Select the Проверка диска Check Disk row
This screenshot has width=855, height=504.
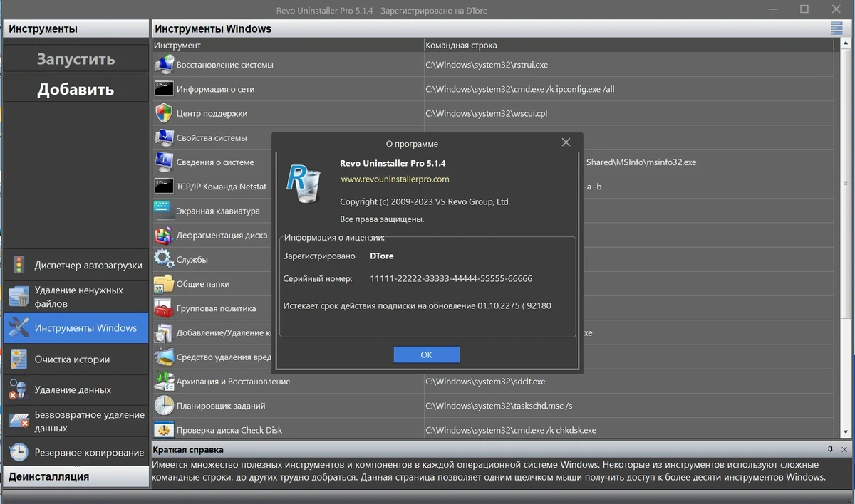pos(492,430)
